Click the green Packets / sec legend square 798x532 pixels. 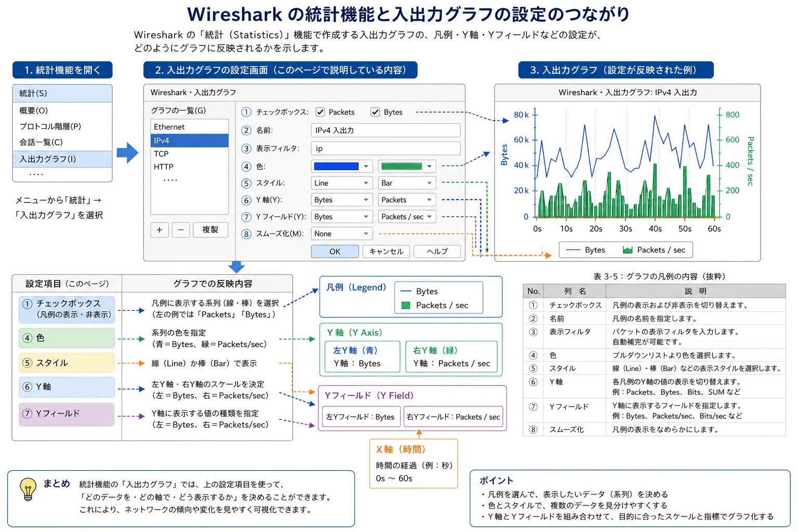[406, 305]
